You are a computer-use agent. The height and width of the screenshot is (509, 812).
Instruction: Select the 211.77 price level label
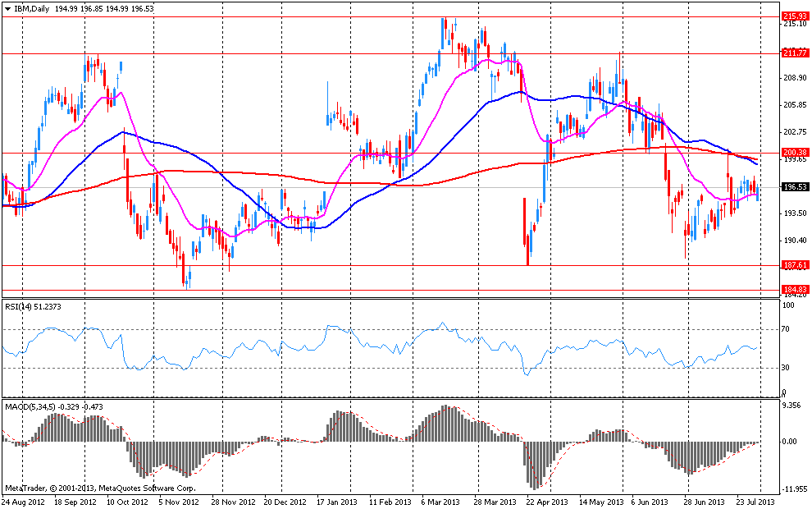click(796, 53)
